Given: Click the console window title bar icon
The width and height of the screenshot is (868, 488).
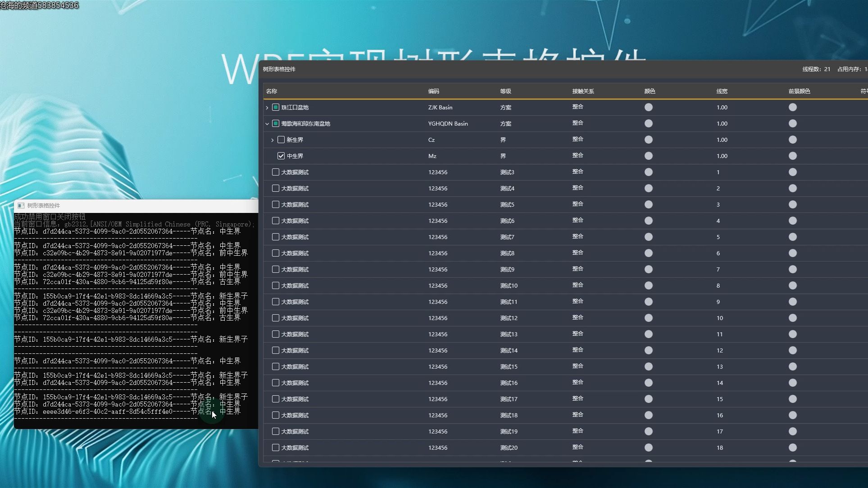Looking at the screenshot, I should [21, 205].
